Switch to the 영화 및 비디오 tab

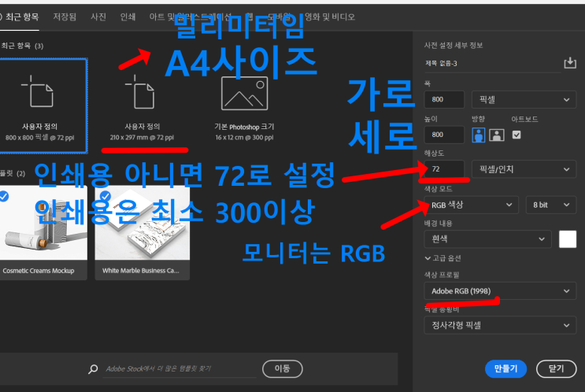pyautogui.click(x=330, y=17)
